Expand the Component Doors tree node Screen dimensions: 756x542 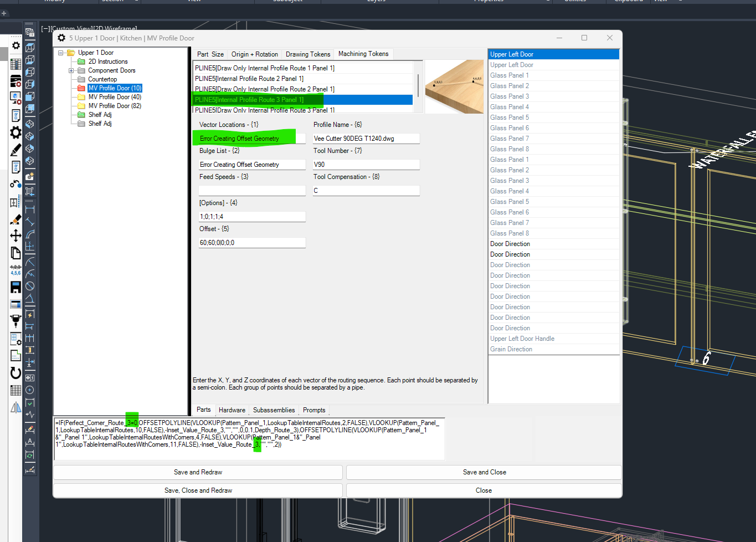[x=71, y=70]
